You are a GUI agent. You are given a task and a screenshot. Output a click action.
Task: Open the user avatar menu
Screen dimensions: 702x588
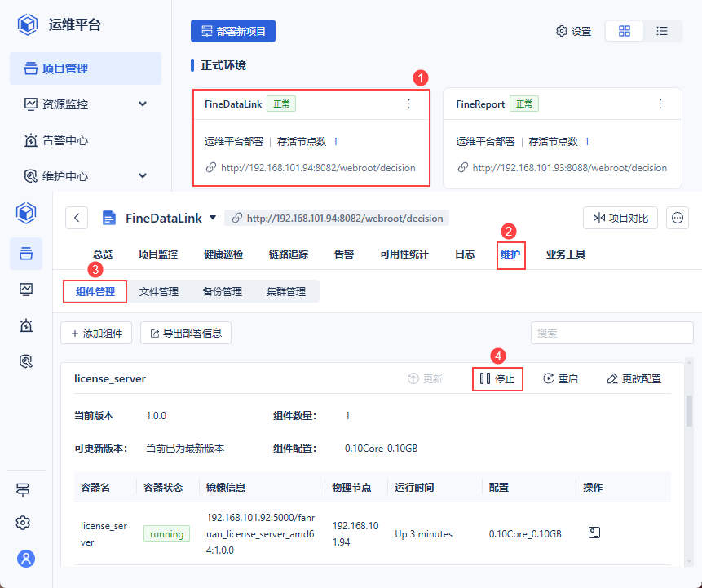click(x=26, y=559)
